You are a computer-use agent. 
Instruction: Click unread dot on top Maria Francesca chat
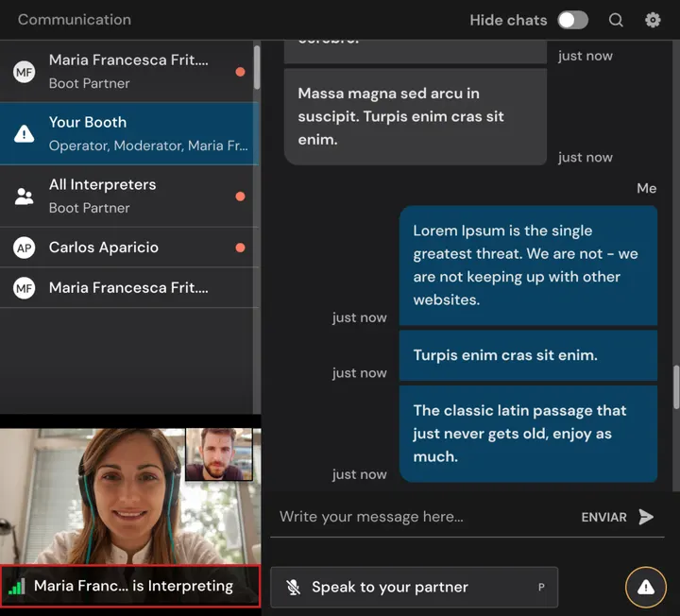[240, 72]
